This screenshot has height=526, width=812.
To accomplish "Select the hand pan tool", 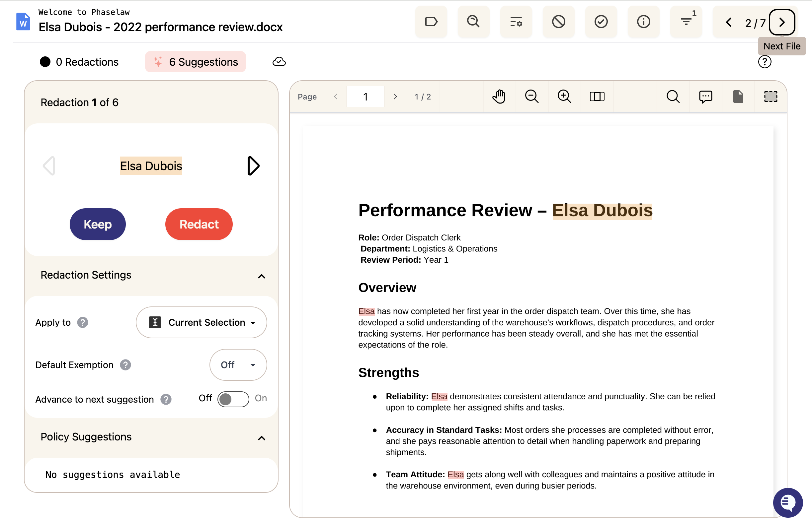I will (x=499, y=97).
